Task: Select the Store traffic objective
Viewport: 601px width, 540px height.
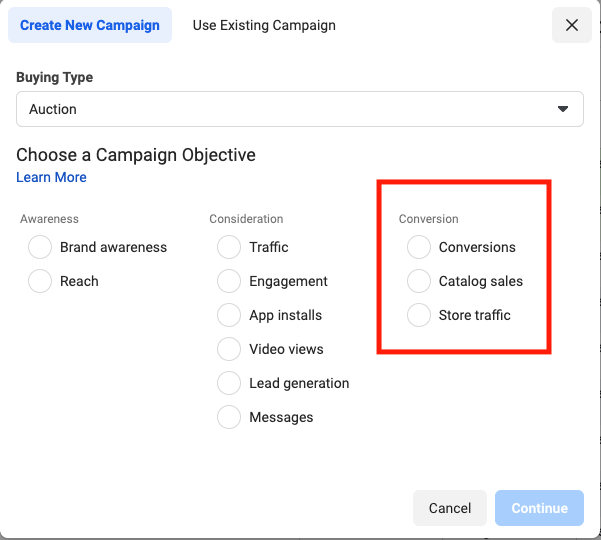Action: (x=419, y=315)
